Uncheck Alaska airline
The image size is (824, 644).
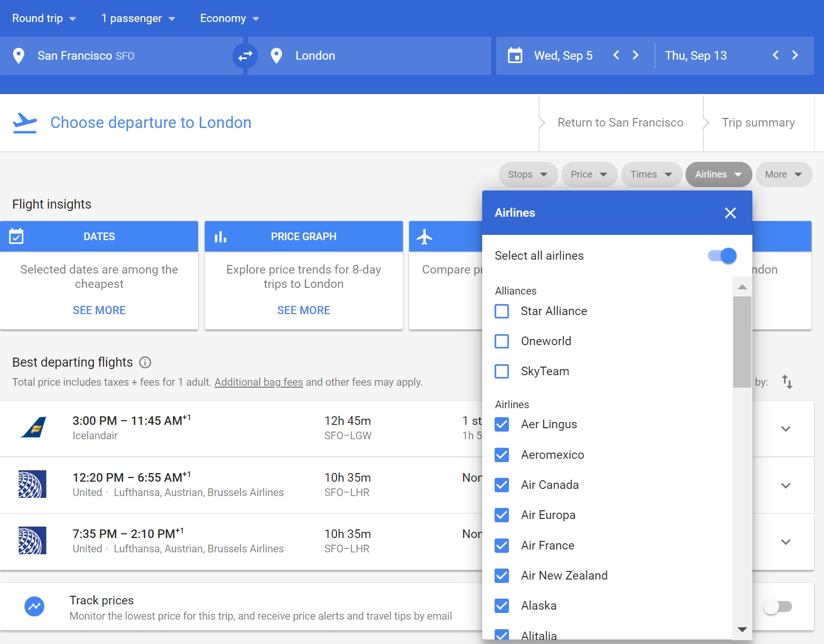502,606
